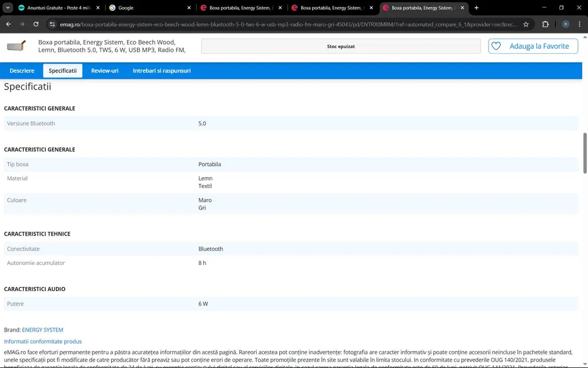The image size is (588, 368).
Task: Expand the tab search dropdown
Action: (x=8, y=8)
